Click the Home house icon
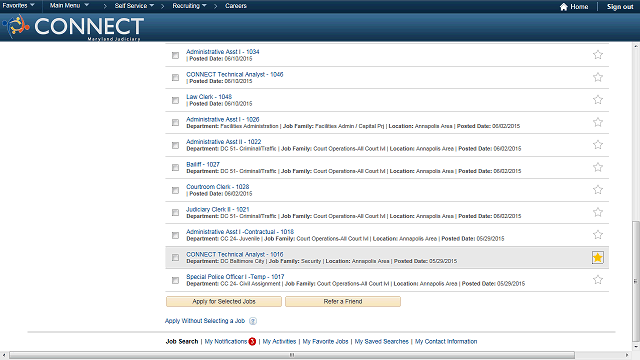The width and height of the screenshot is (640, 360). point(564,7)
